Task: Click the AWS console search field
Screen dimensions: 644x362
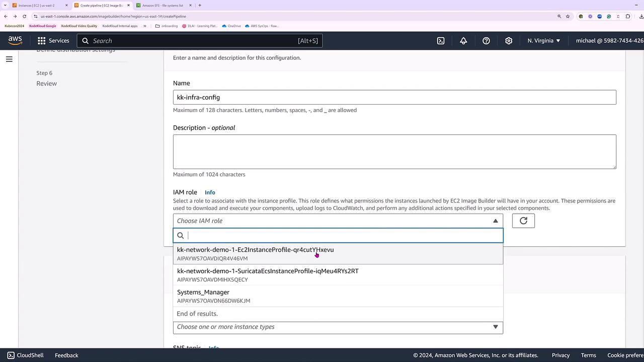Action: click(x=200, y=41)
